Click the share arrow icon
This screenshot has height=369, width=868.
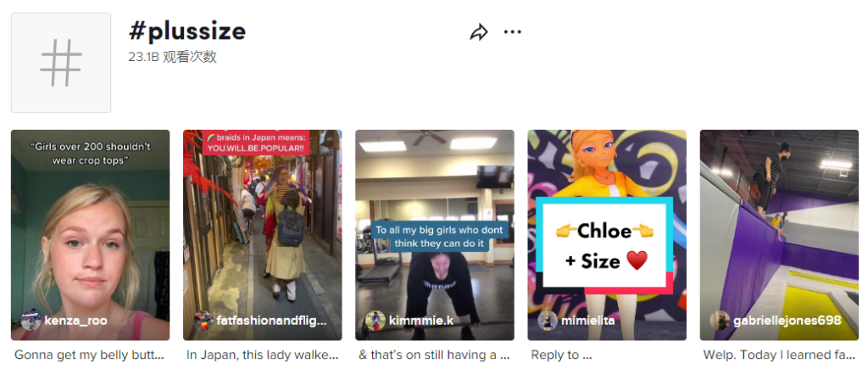pos(479,32)
